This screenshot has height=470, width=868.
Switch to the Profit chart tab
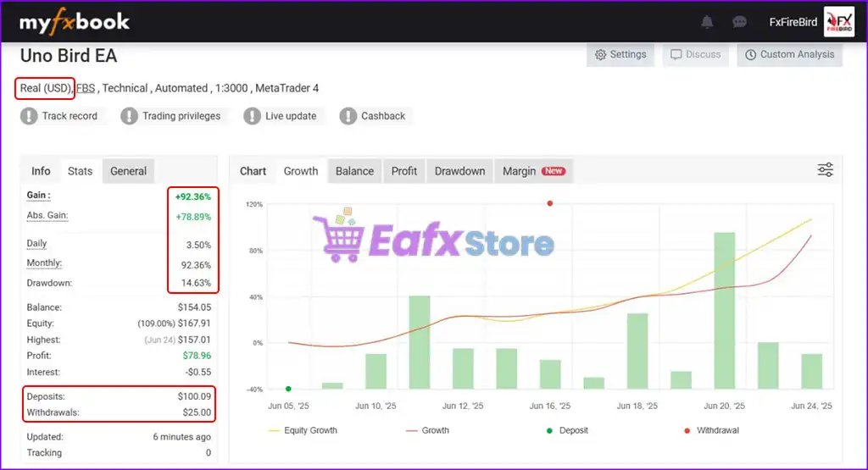click(x=404, y=171)
